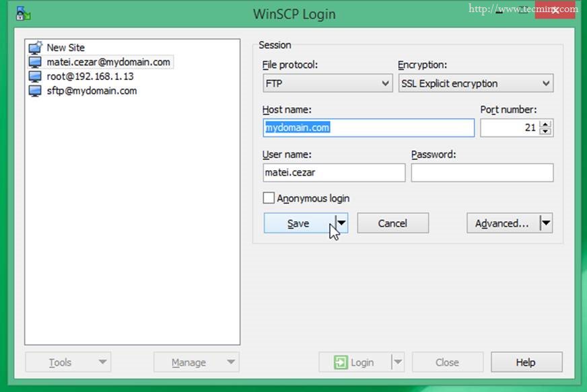This screenshot has width=587, height=392.
Task: Click the monitor icon beside root@192.168.1.13
Action: pos(35,76)
